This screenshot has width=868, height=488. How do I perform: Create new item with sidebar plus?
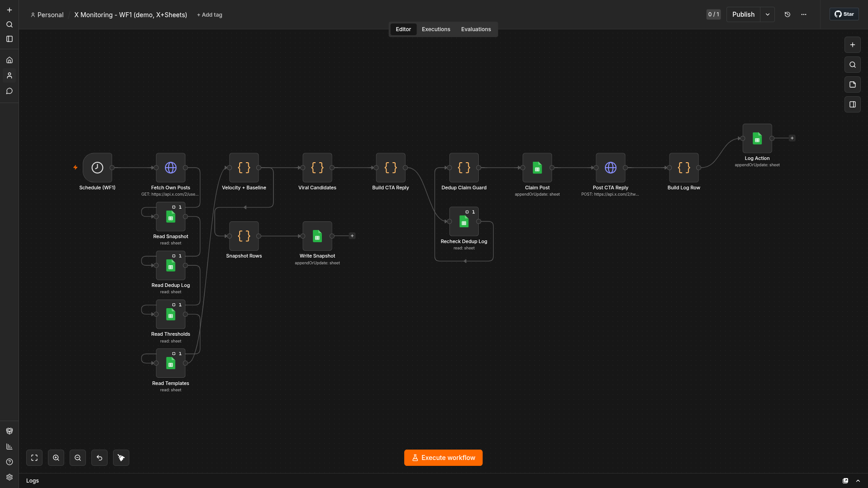(9, 10)
